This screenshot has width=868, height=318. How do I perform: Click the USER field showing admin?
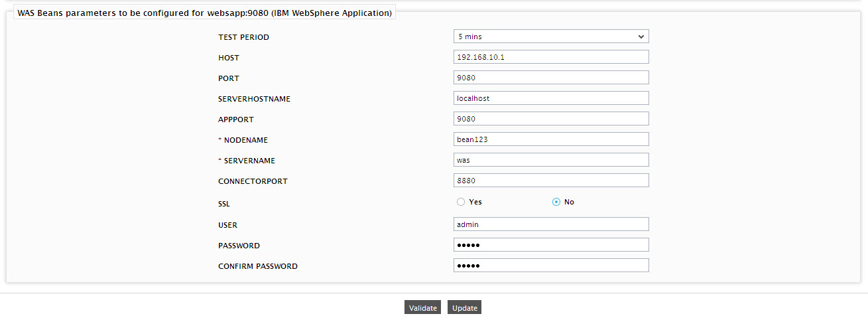[551, 224]
